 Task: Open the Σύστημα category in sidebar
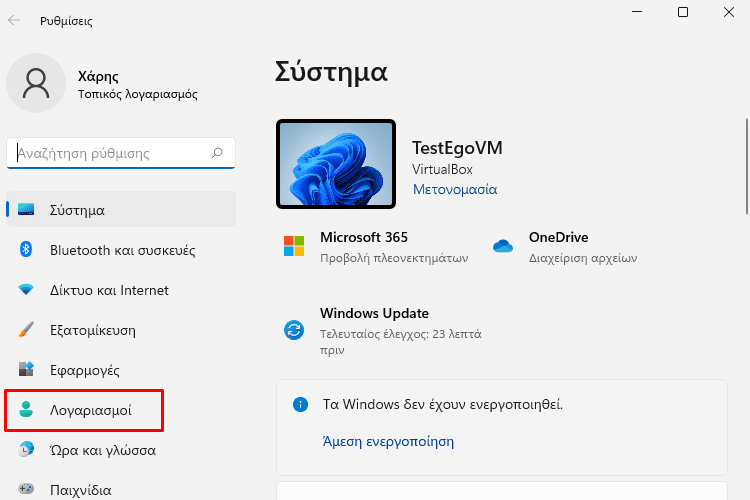click(121, 210)
